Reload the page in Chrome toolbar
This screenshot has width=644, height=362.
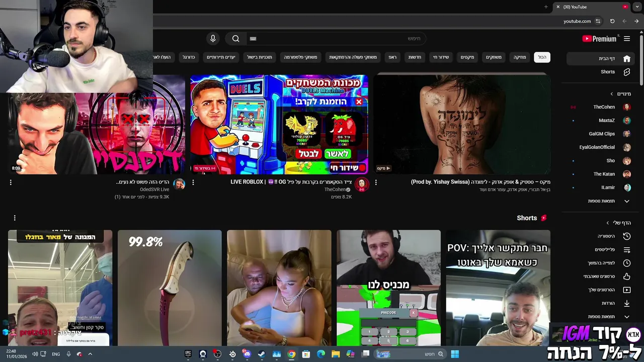[x=612, y=21]
